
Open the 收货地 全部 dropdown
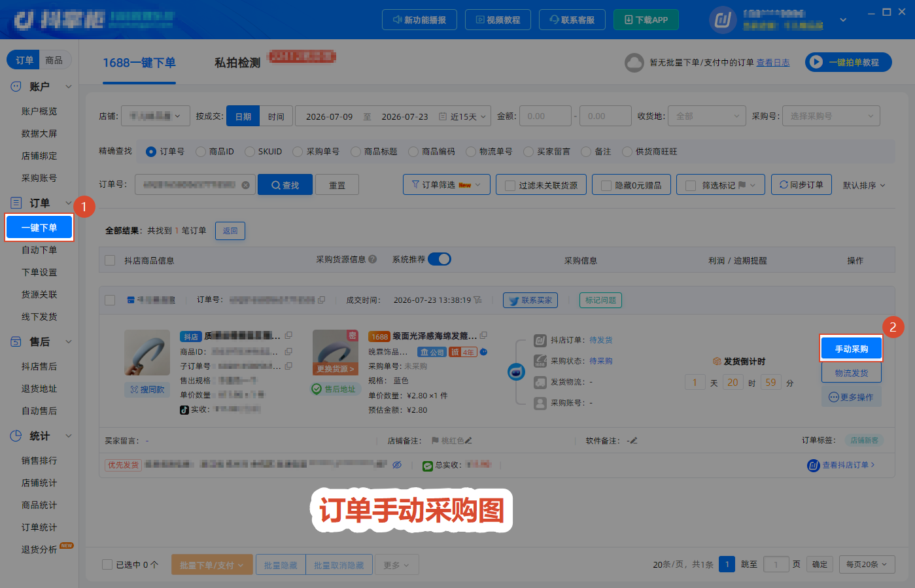pos(707,116)
